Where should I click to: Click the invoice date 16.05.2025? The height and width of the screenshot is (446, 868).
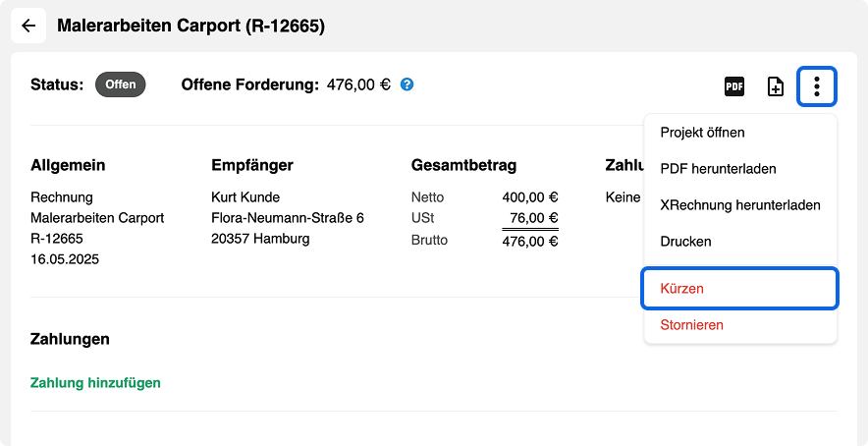point(65,259)
